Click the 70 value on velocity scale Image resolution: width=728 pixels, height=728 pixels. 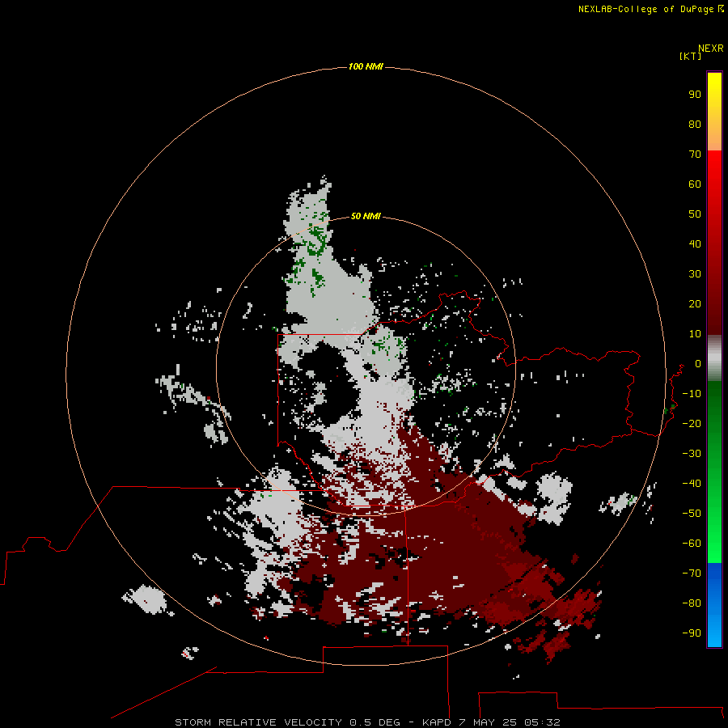coord(695,154)
